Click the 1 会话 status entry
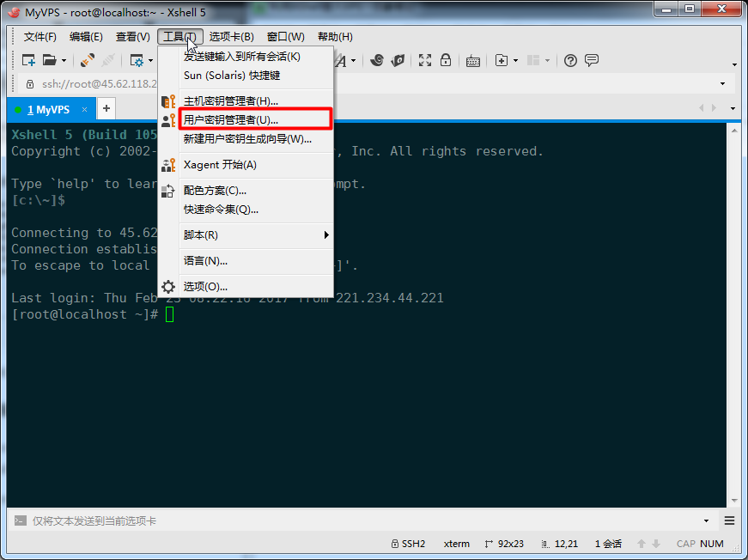The height and width of the screenshot is (560, 748). [608, 544]
